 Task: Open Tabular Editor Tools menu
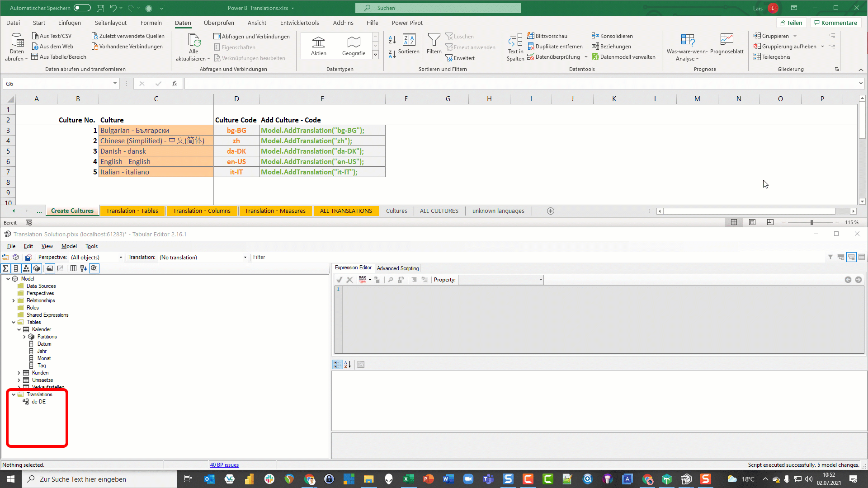[91, 246]
